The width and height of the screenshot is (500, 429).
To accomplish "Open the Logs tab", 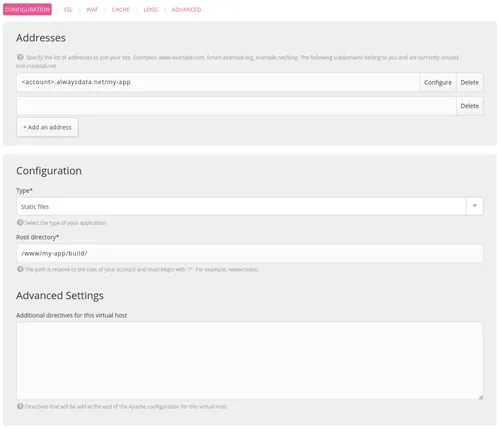I will tap(151, 10).
